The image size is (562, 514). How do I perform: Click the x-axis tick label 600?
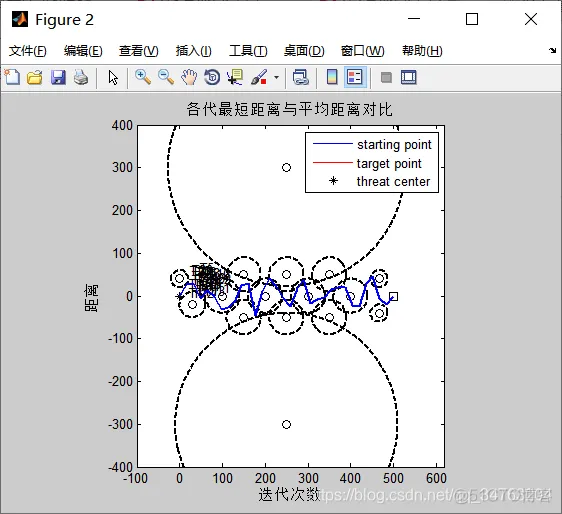[x=436, y=478]
